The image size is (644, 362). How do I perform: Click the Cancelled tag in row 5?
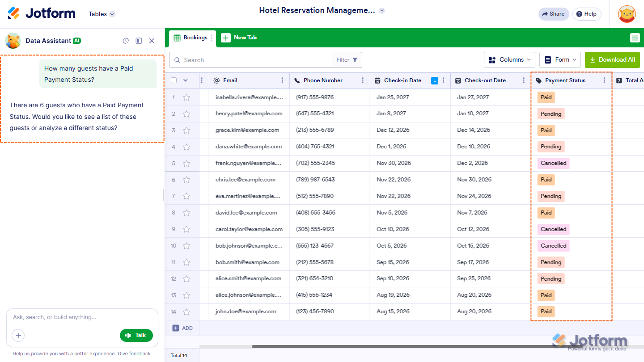554,164
